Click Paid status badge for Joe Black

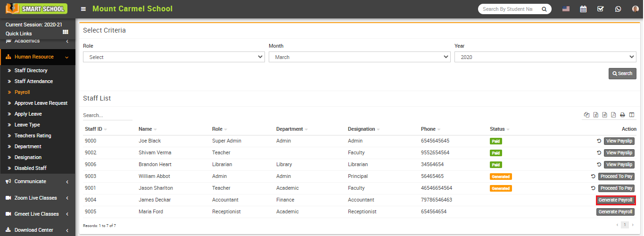pyautogui.click(x=496, y=141)
